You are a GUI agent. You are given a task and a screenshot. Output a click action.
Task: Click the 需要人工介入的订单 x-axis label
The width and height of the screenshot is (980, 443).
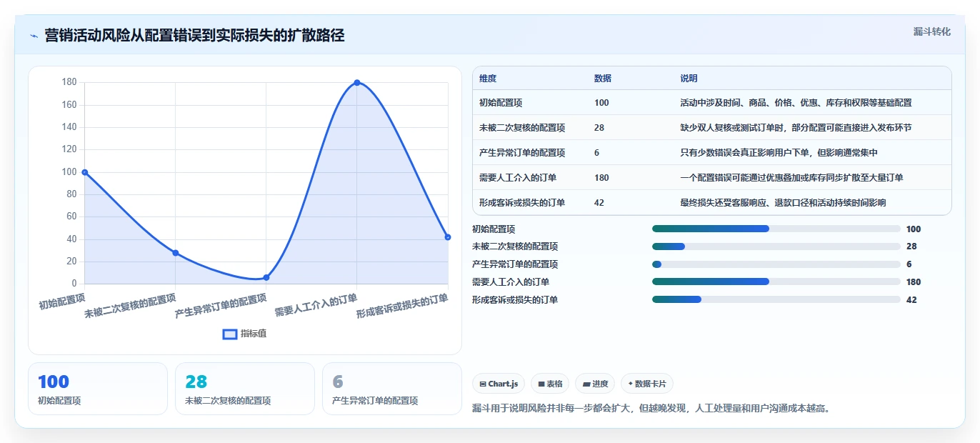(316, 306)
